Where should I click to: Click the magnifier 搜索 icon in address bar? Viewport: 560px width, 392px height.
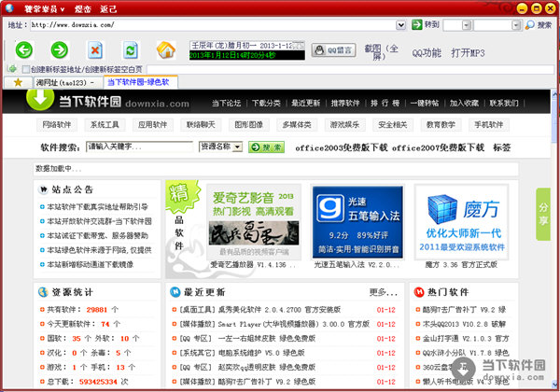click(530, 25)
